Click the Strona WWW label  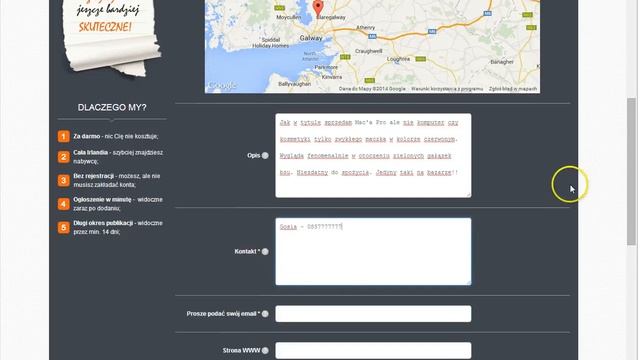point(241,350)
